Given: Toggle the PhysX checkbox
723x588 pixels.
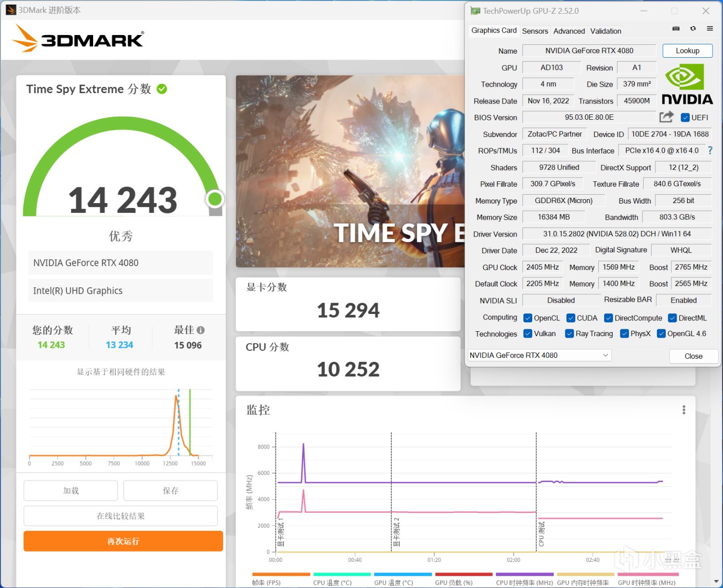Looking at the screenshot, I should coord(624,334).
